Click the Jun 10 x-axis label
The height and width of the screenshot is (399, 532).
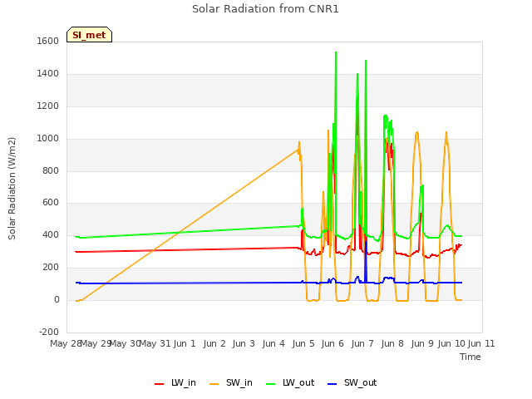click(451, 343)
